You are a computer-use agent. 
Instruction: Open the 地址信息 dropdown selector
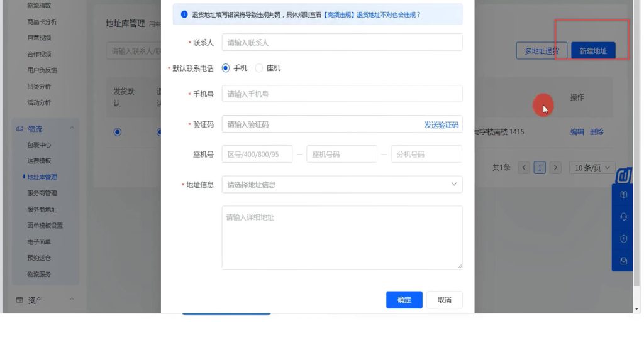(341, 185)
